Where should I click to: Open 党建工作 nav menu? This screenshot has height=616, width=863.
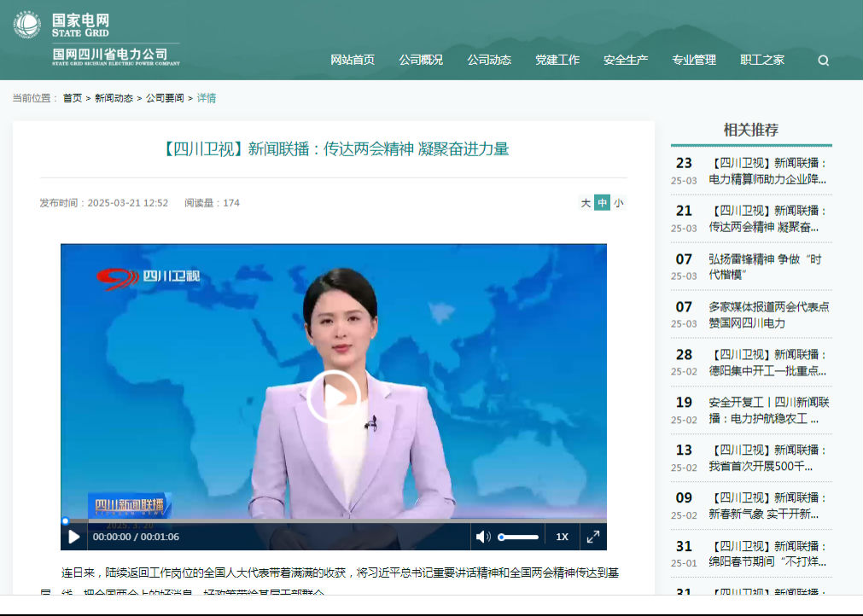pyautogui.click(x=557, y=60)
